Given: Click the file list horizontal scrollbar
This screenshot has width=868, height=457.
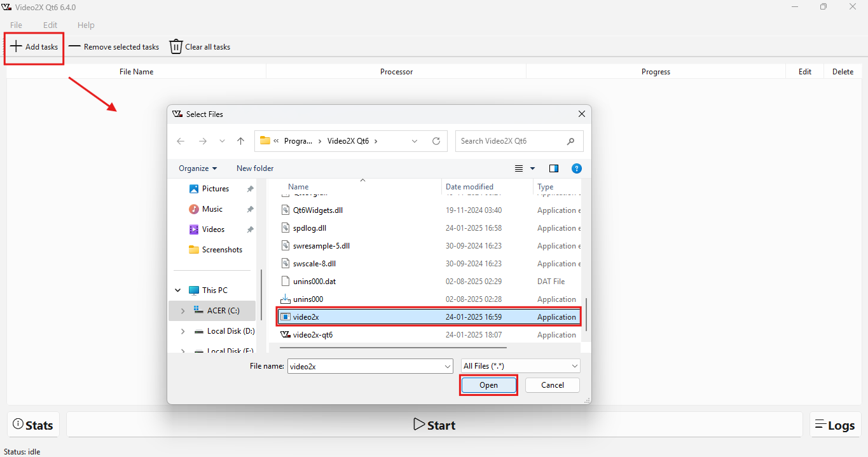Looking at the screenshot, I should (x=393, y=348).
